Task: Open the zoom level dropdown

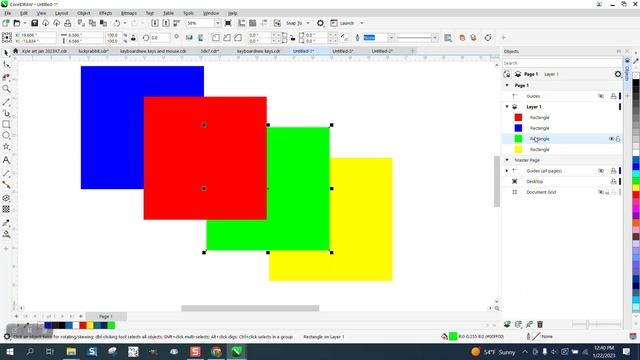Action: click(x=217, y=23)
